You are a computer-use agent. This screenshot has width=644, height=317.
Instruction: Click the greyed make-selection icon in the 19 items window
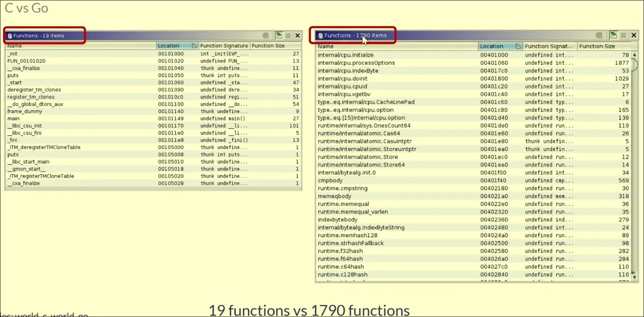click(265, 36)
